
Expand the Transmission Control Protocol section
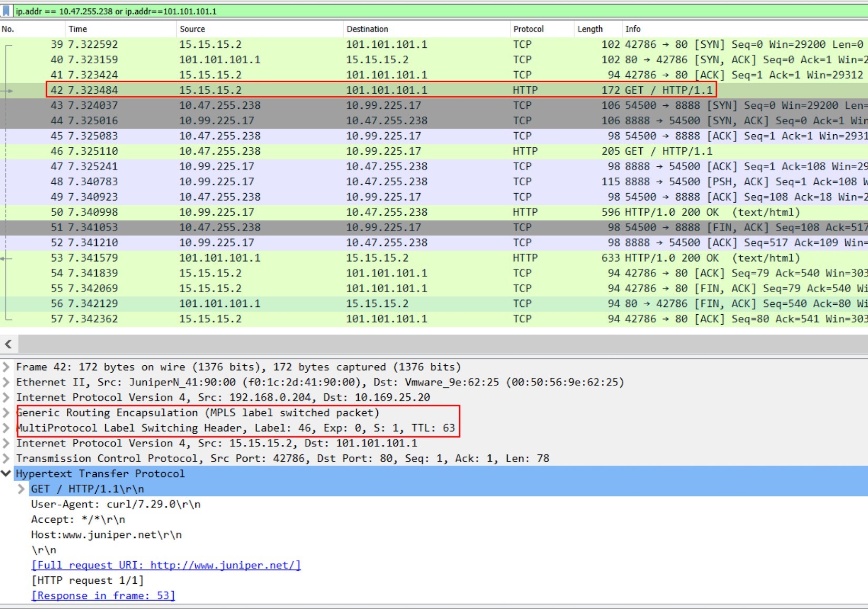[6, 458]
